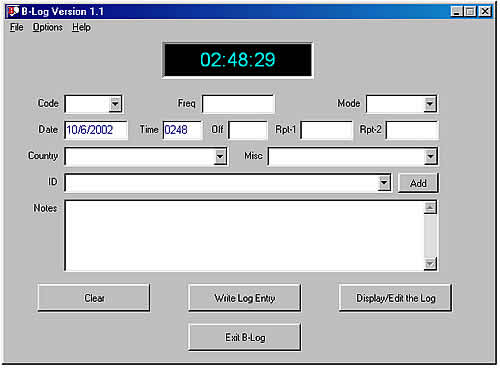The width and height of the screenshot is (500, 368).
Task: Expand the ID combo box arrow
Action: click(384, 183)
